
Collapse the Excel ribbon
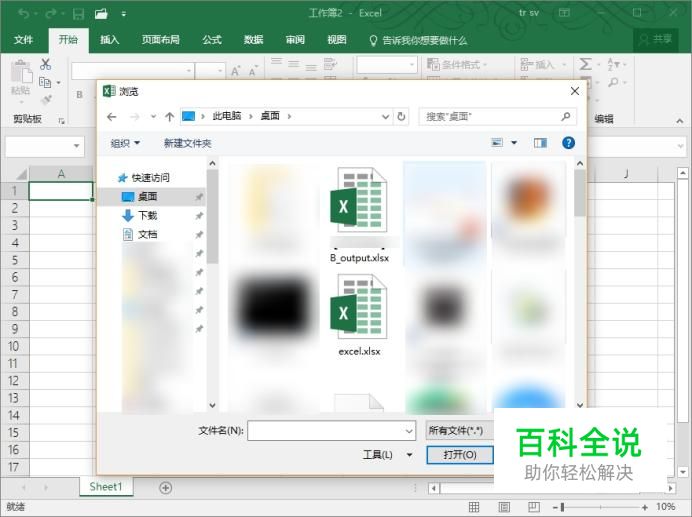tap(680, 121)
